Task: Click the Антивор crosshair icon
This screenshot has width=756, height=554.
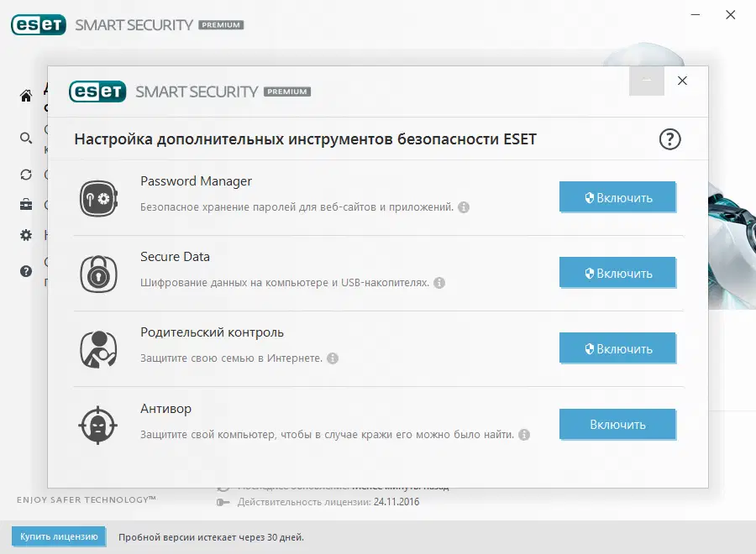Action: pos(98,425)
